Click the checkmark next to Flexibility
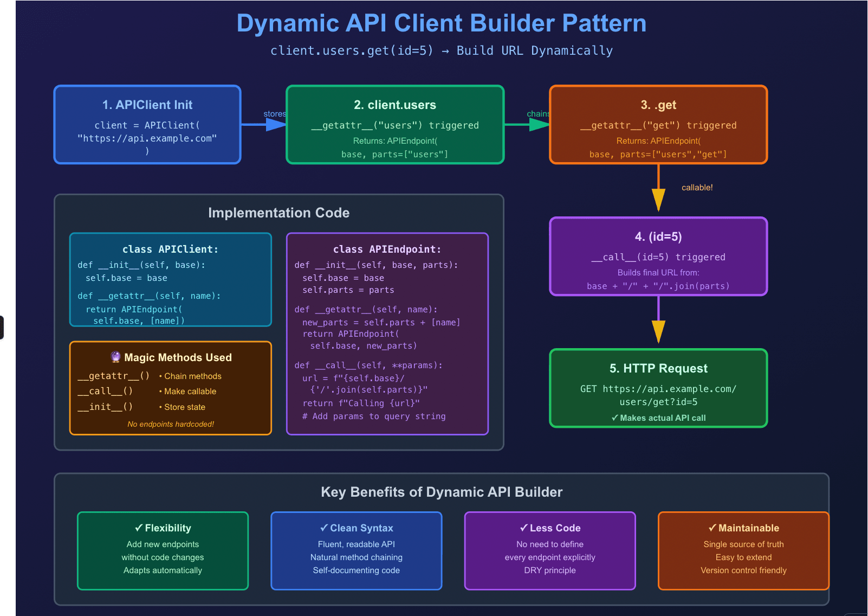 tap(139, 528)
